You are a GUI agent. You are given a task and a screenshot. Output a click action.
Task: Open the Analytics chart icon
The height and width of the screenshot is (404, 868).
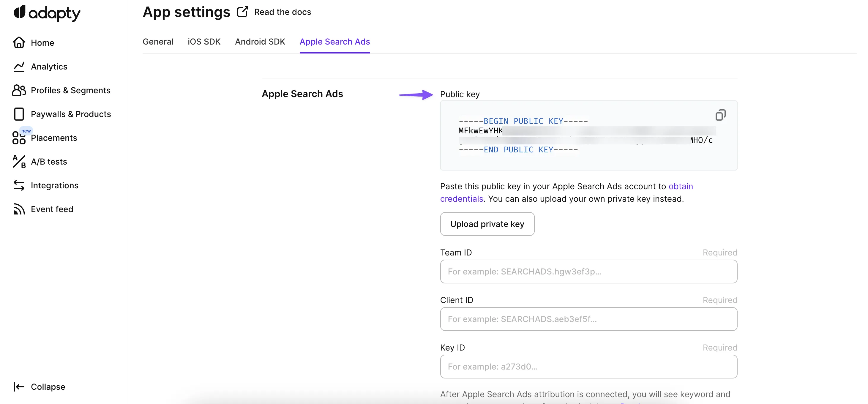point(19,66)
